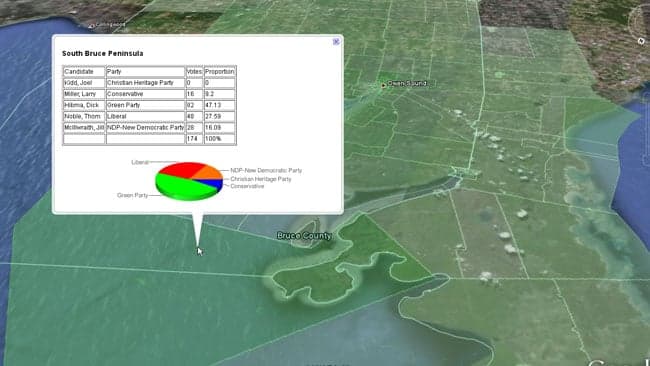Image resolution: width=650 pixels, height=366 pixels.
Task: Click the 'Green Party' pie chart label
Action: 132,195
